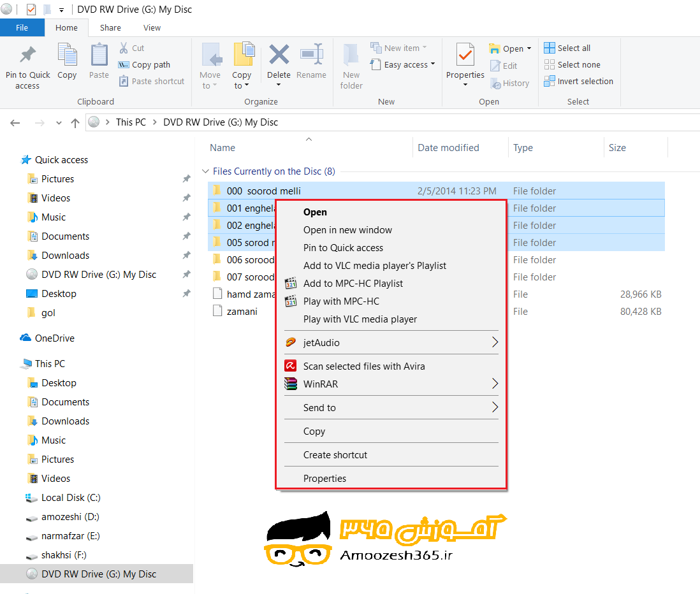Sort by the Size column header
Screen dimensions: 700x594
617,148
